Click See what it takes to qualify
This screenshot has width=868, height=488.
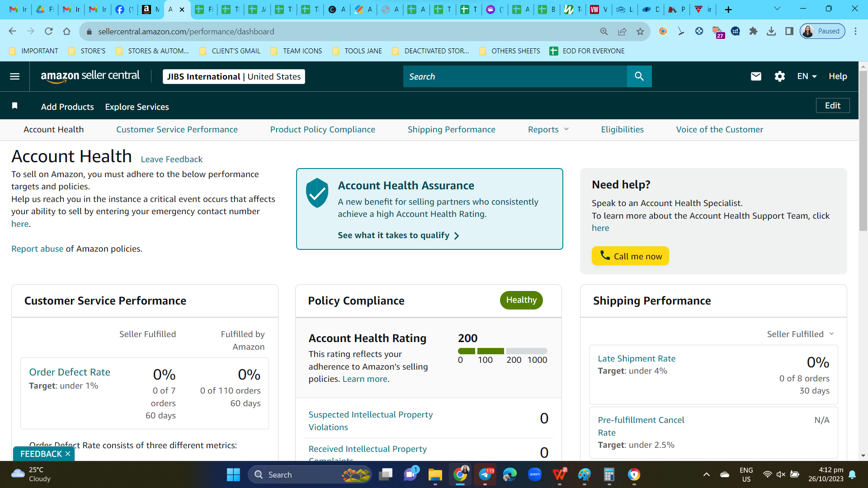[x=398, y=235]
